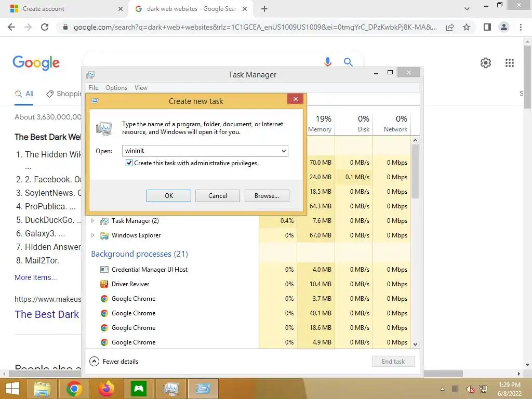This screenshot has width=532, height=399.
Task: Close the Create account tab
Action: [x=120, y=9]
